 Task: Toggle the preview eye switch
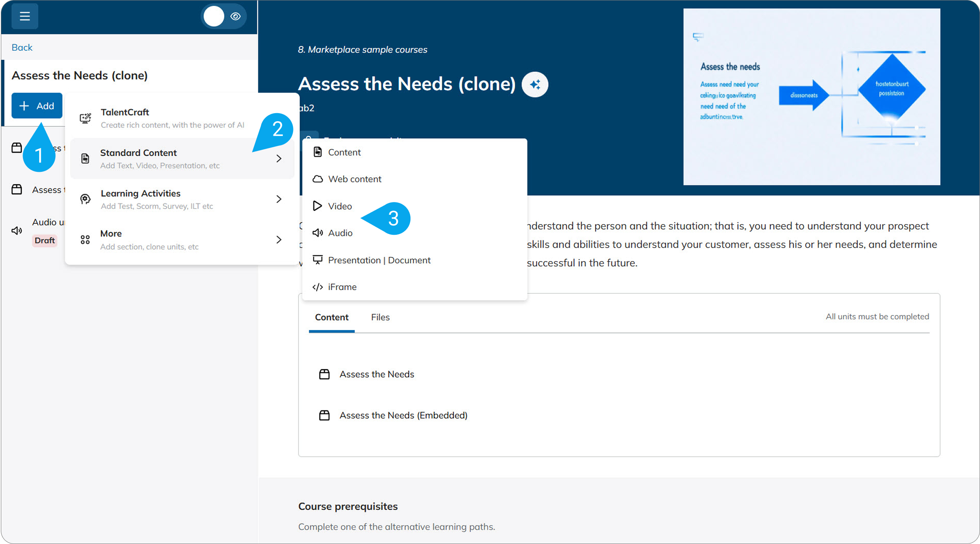pyautogui.click(x=224, y=16)
